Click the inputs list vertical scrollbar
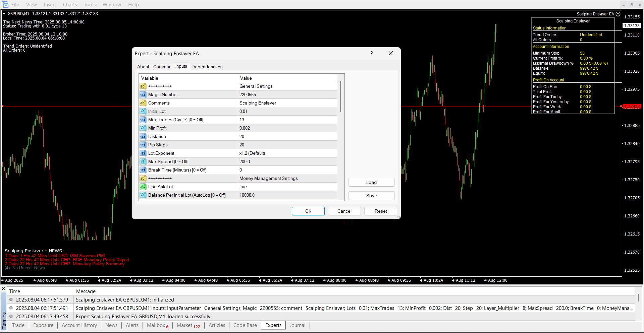The height and width of the screenshot is (333, 644). pos(340,97)
